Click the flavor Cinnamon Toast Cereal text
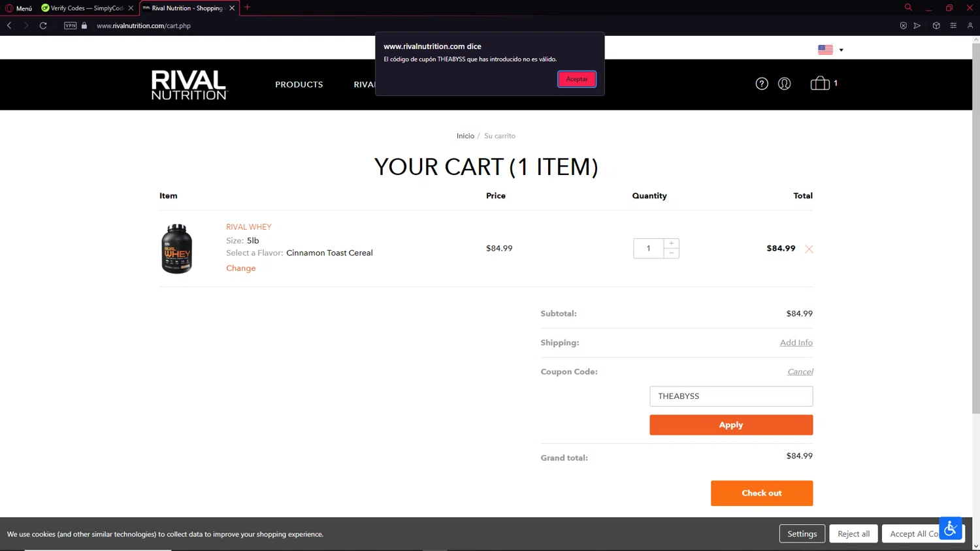The width and height of the screenshot is (980, 551). point(329,253)
